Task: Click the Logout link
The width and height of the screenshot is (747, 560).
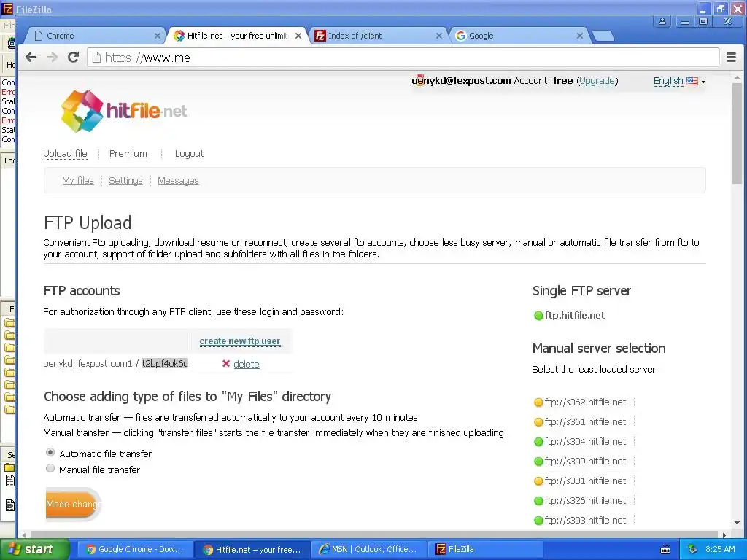Action: click(x=189, y=153)
